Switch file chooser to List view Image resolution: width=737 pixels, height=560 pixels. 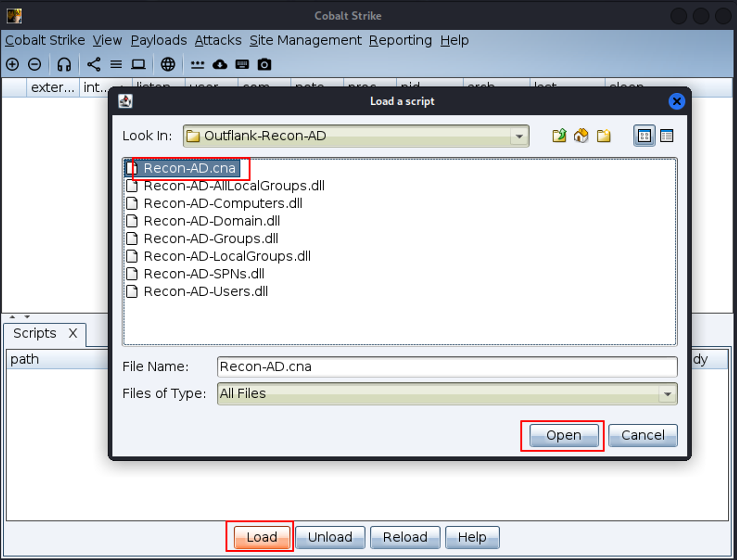coord(644,136)
